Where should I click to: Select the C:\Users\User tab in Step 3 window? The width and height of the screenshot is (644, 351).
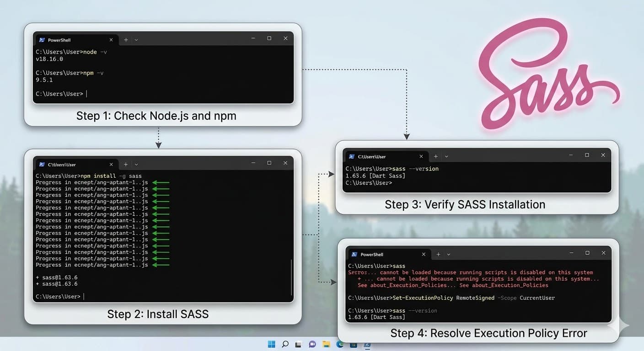[386, 156]
